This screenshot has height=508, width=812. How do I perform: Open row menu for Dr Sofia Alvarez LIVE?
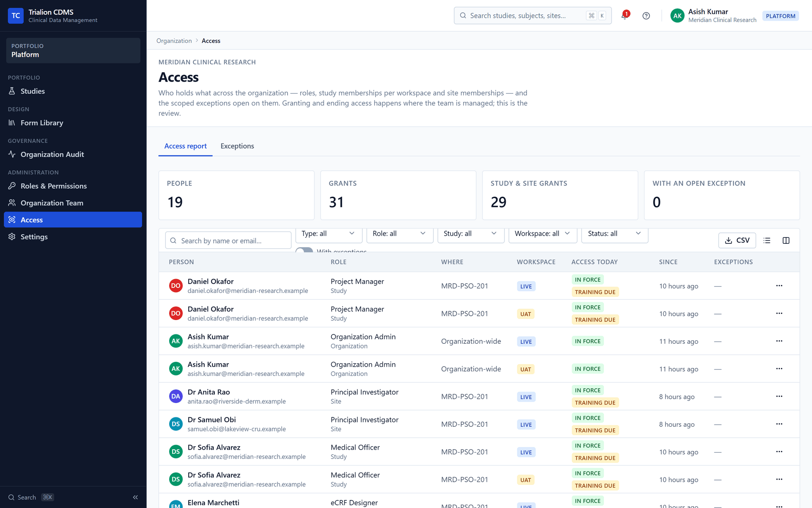[779, 452]
